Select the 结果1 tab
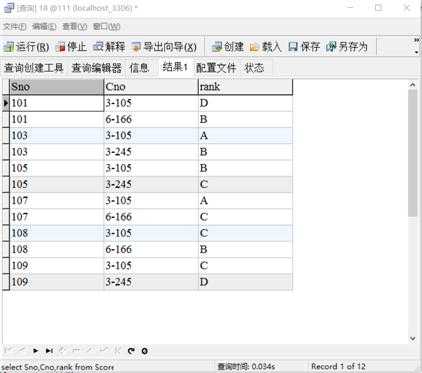This screenshot has width=422, height=373. click(x=175, y=67)
